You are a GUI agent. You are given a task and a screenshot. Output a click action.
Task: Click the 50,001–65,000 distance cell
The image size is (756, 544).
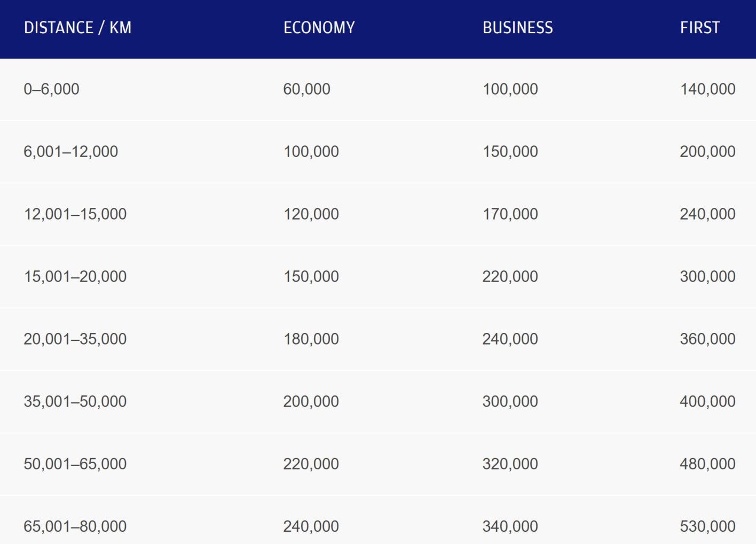(x=75, y=464)
